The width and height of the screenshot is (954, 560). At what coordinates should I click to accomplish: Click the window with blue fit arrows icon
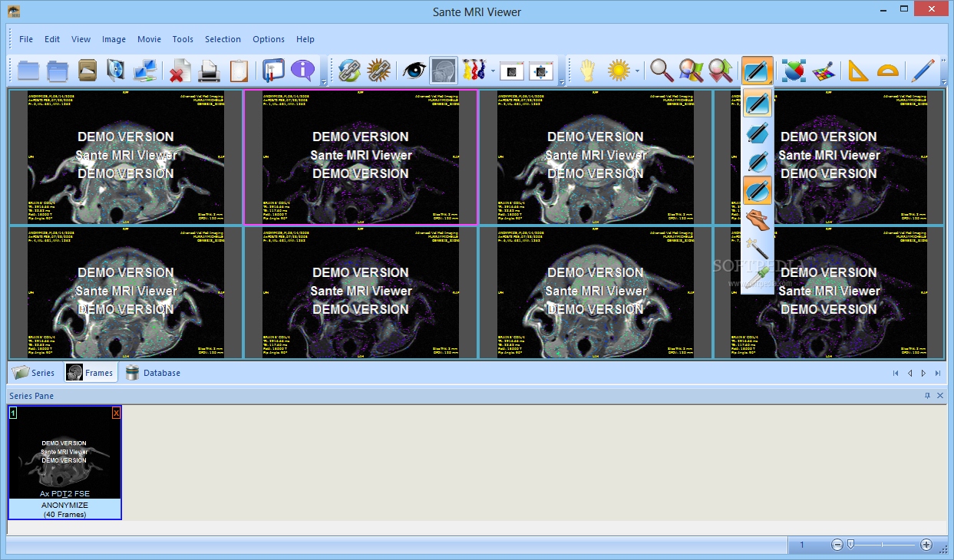(541, 71)
